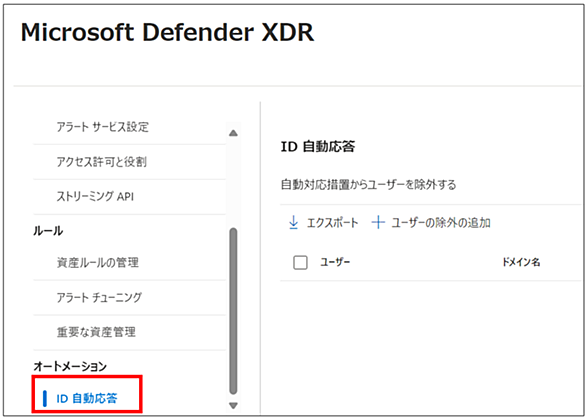Open アラート サービス設定 settings item

pos(103,127)
